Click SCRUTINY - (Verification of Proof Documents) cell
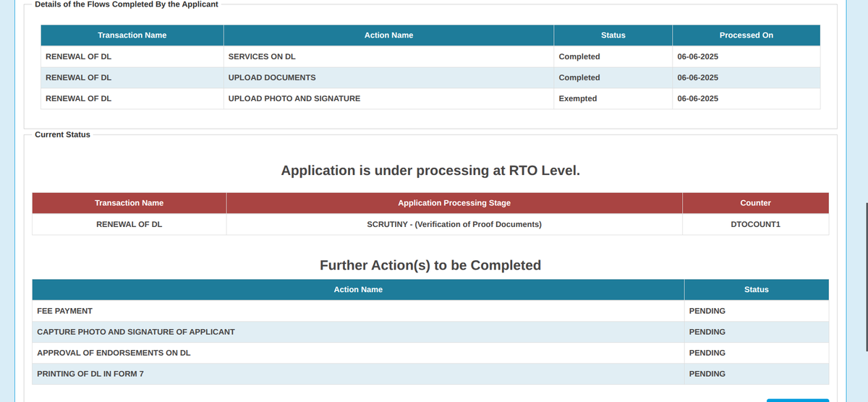Viewport: 868px width, 402px height. [454, 224]
